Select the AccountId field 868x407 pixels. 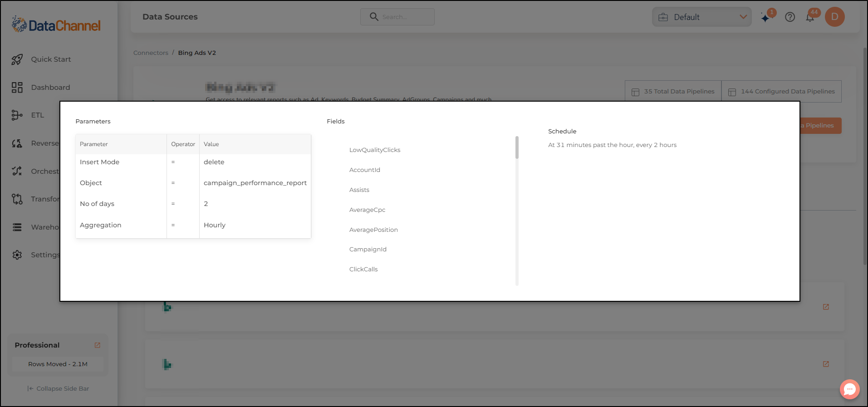(365, 170)
